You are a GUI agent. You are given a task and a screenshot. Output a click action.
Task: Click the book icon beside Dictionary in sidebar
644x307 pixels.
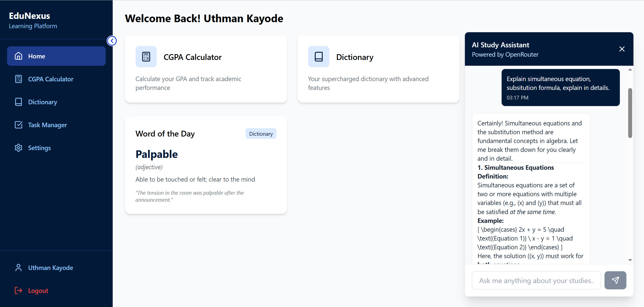(x=18, y=102)
